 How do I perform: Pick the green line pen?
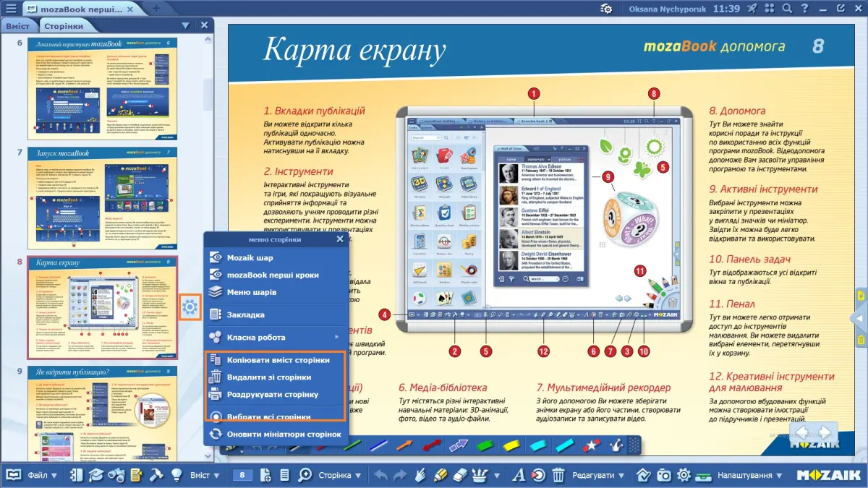point(353,444)
